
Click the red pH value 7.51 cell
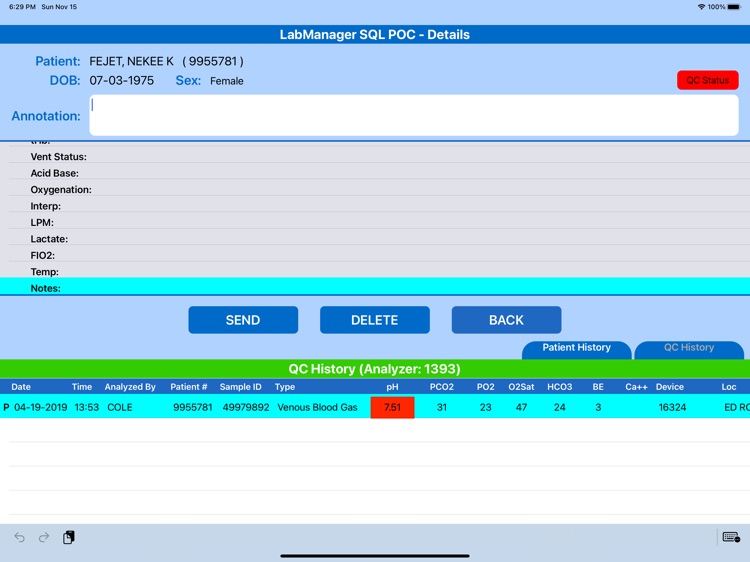[x=392, y=407]
